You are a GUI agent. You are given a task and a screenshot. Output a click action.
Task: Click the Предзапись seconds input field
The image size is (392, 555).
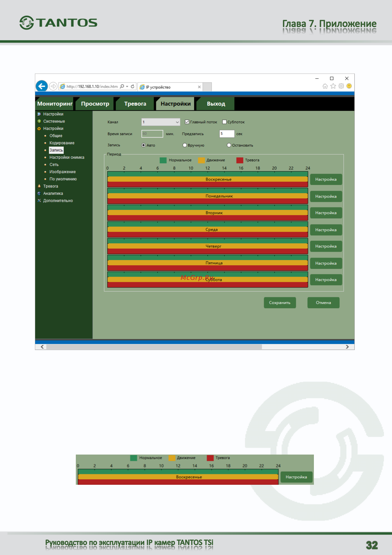click(x=227, y=134)
